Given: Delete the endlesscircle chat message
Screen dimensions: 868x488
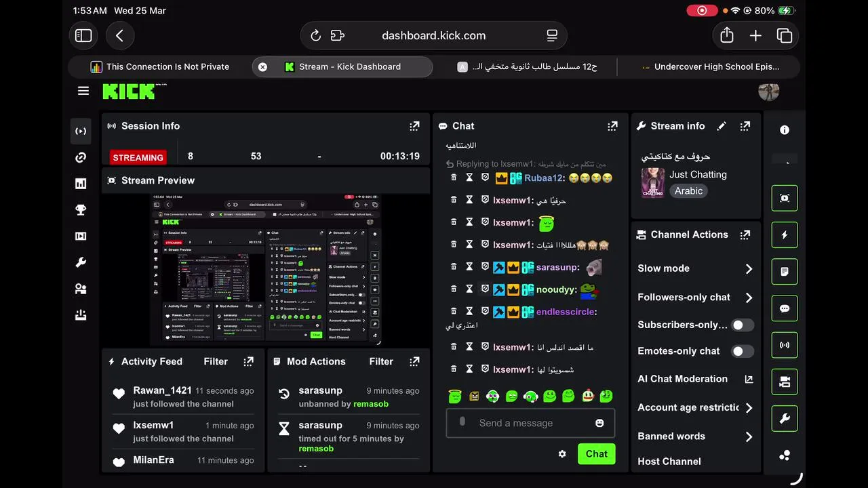Looking at the screenshot, I should click(x=454, y=312).
